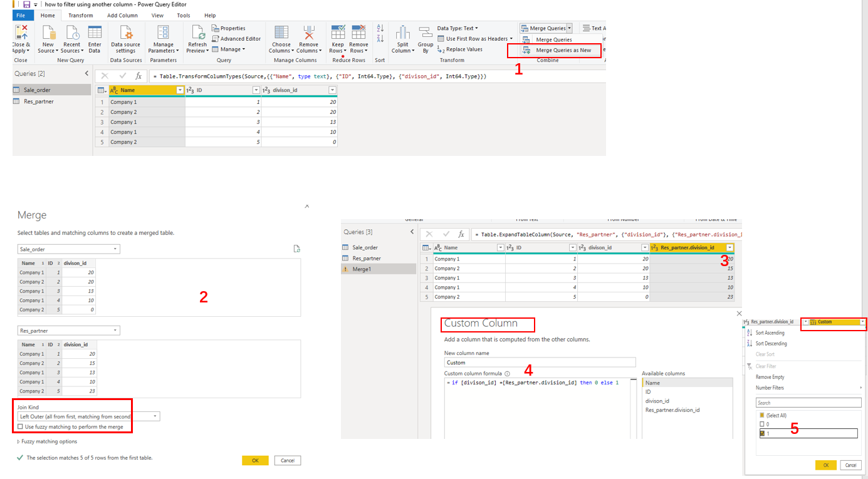Expand Fuzzy matching options
This screenshot has width=868, height=479.
pyautogui.click(x=47, y=441)
